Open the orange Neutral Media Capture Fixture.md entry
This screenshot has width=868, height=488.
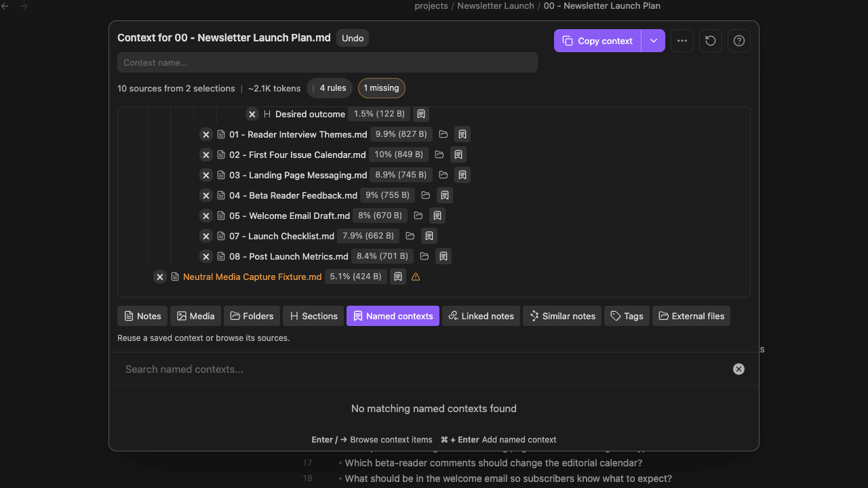(x=252, y=277)
